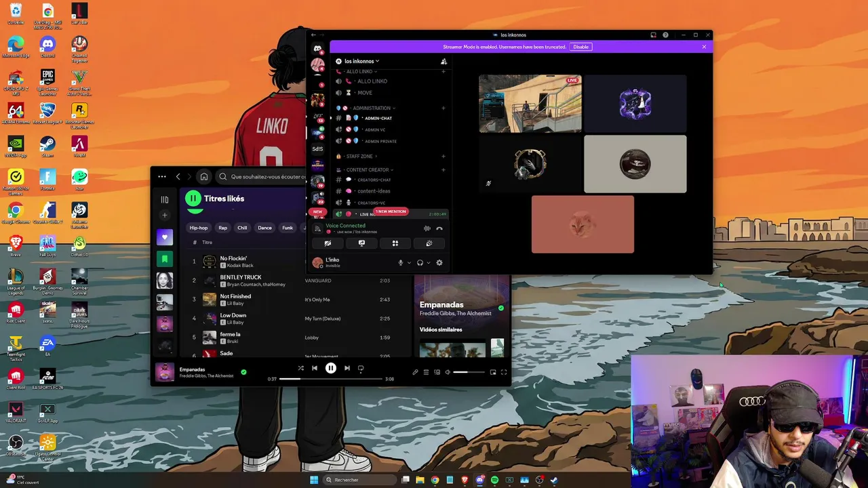Open Discord activities launcher button
The height and width of the screenshot is (488, 868).
[395, 243]
